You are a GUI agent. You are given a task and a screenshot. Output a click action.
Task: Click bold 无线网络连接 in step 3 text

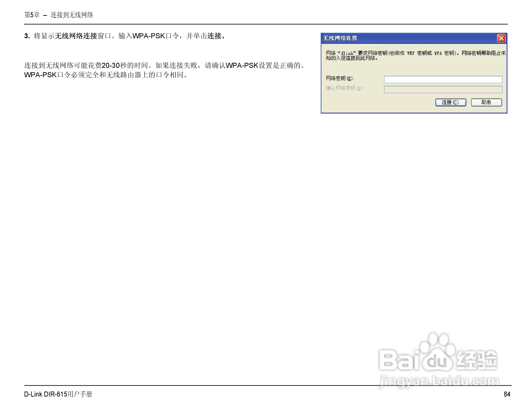tap(76, 36)
